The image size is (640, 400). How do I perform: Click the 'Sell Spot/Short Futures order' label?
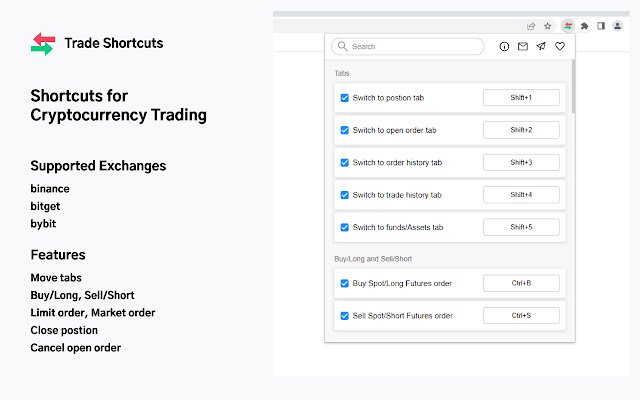click(x=402, y=316)
